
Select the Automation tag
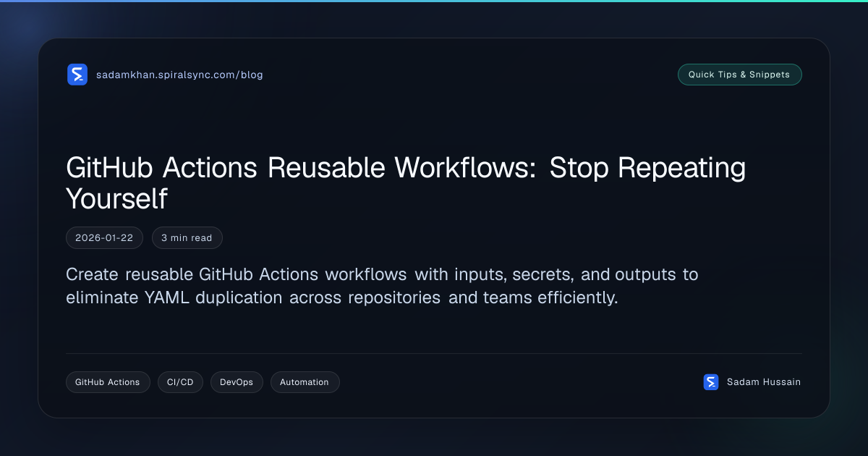click(305, 382)
